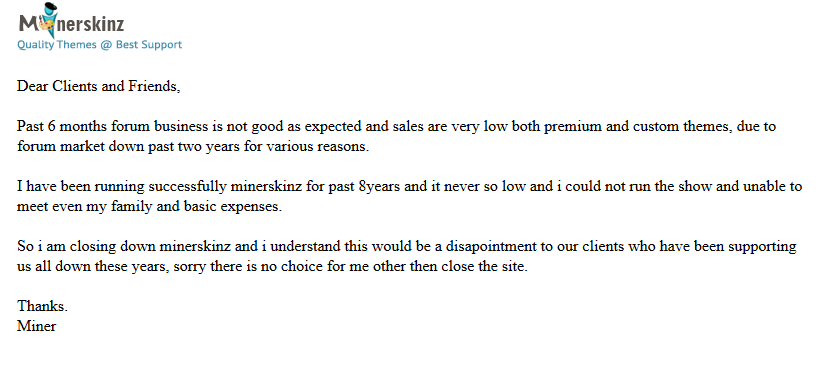Click the text "8years"
The width and height of the screenshot is (838, 369).
381,187
